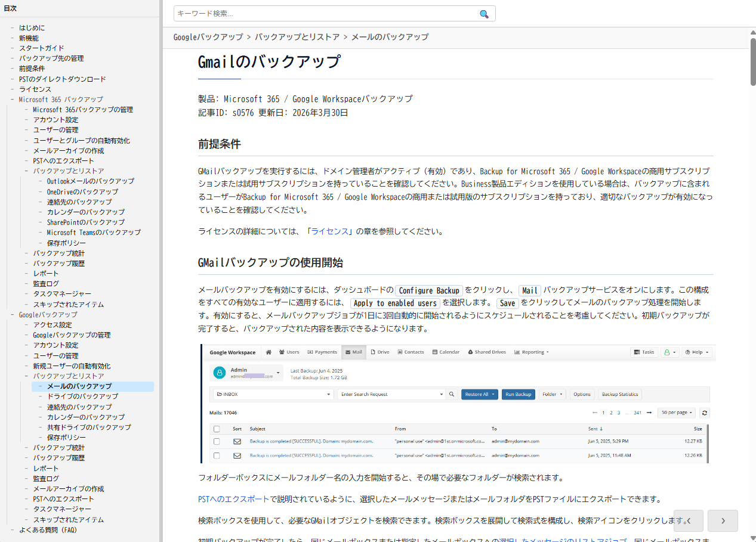Viewport: 756px width, 542px height.
Task: Click the 目次 header of the sidebar
Action: (10, 8)
